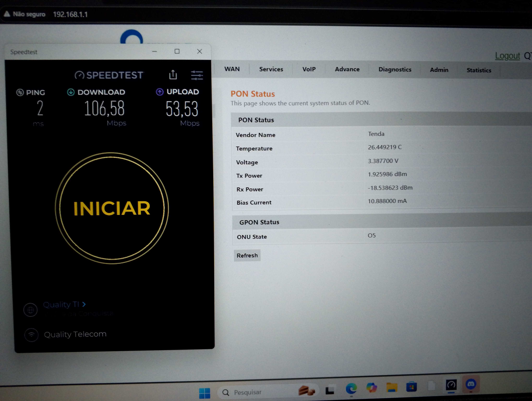Open the WAN tab
This screenshot has height=401, width=532.
coord(232,69)
